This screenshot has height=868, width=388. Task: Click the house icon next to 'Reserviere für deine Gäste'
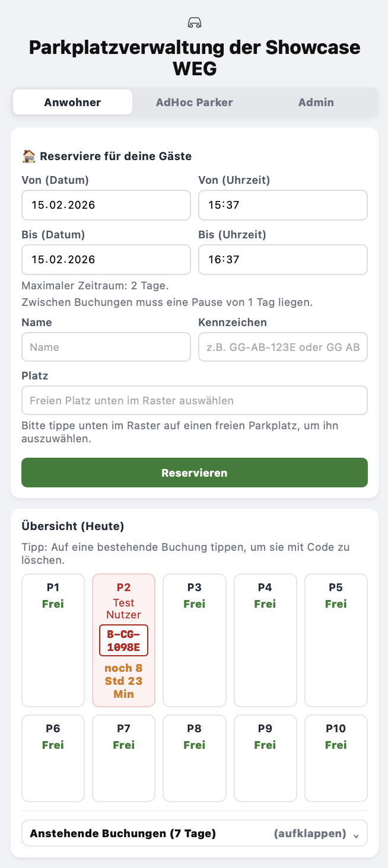click(28, 156)
